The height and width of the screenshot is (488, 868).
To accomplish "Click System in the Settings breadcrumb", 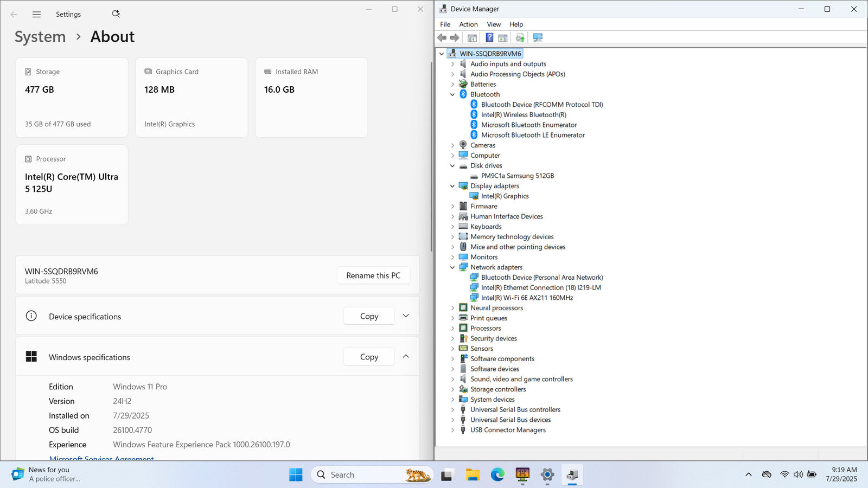I will coord(40,37).
